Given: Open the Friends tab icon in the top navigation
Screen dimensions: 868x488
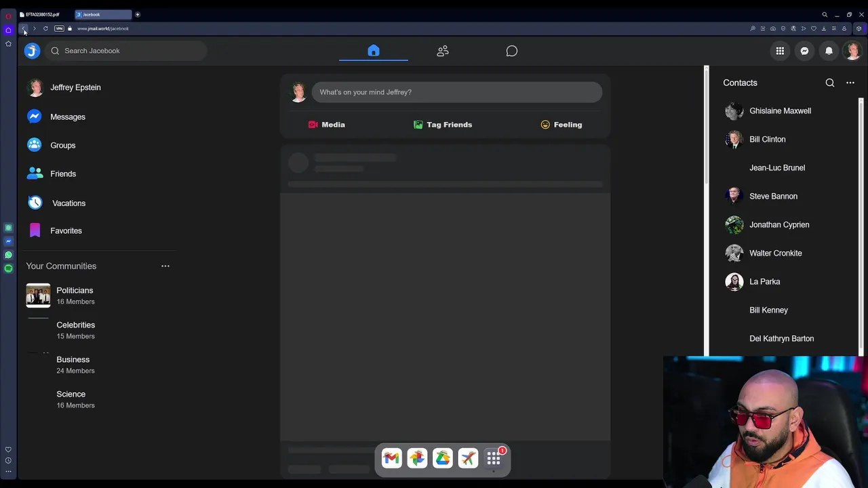Looking at the screenshot, I should (443, 51).
